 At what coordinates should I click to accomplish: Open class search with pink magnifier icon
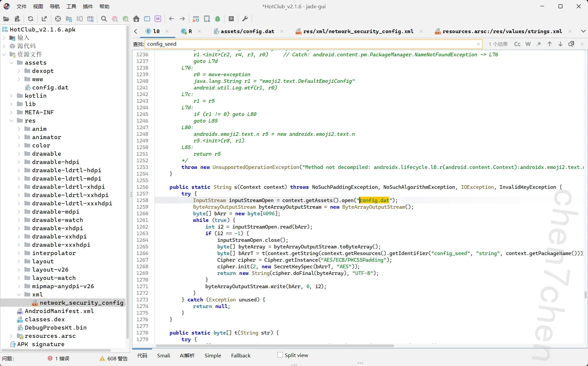point(115,19)
